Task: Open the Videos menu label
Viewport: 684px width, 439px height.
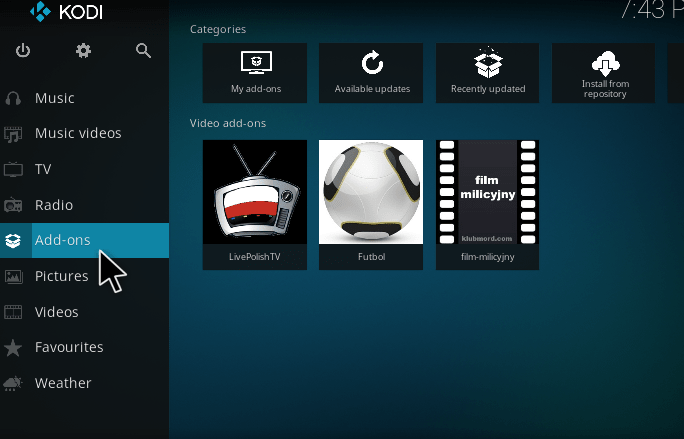Action: click(x=57, y=312)
